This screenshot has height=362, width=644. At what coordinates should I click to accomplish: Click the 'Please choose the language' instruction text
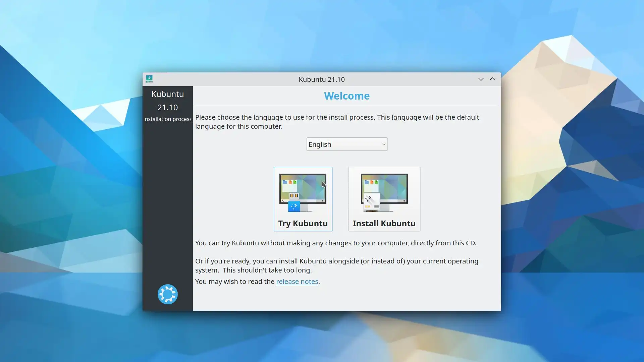(337, 122)
